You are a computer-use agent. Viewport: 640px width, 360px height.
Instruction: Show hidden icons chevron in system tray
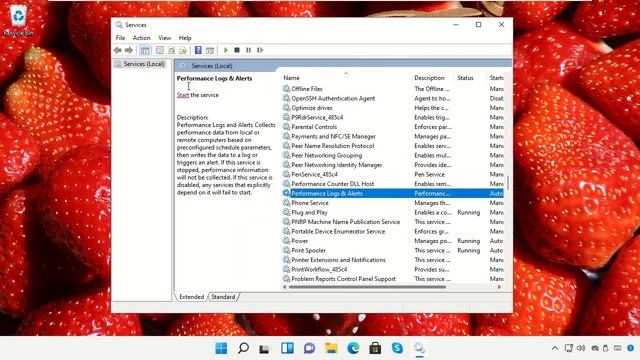[x=555, y=348]
